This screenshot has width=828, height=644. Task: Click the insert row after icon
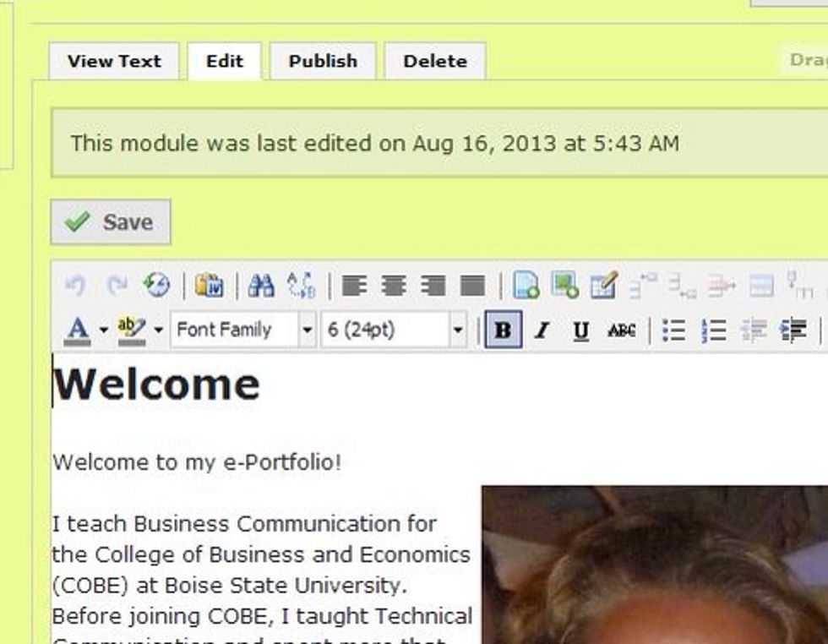tap(683, 286)
